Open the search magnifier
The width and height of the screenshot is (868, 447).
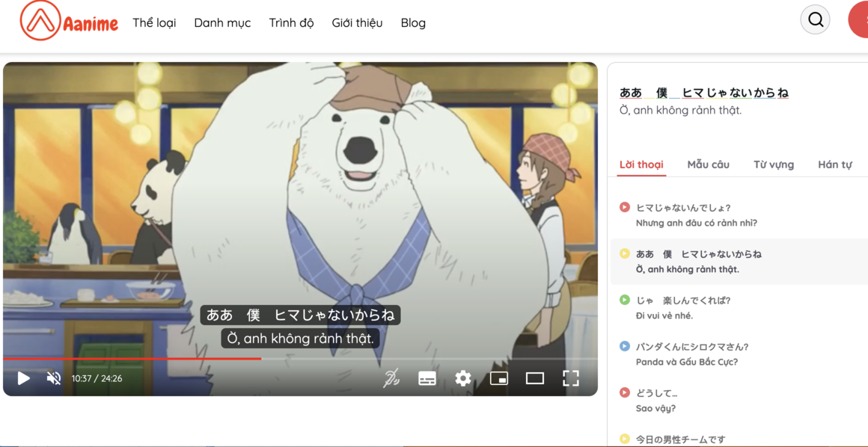click(x=815, y=19)
